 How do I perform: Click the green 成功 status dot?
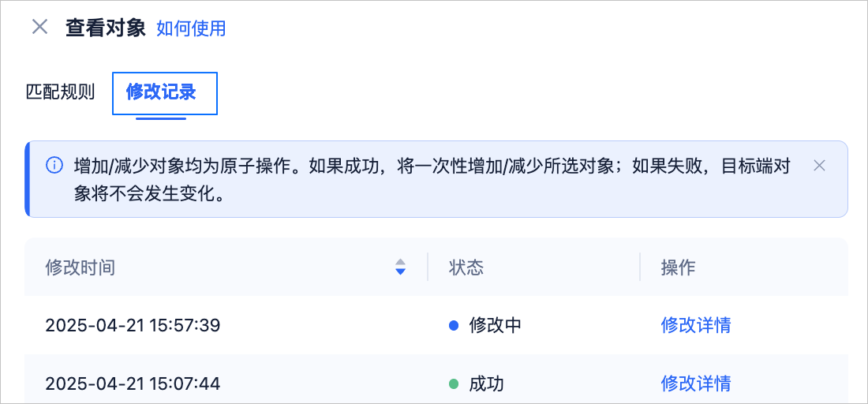pos(454,383)
